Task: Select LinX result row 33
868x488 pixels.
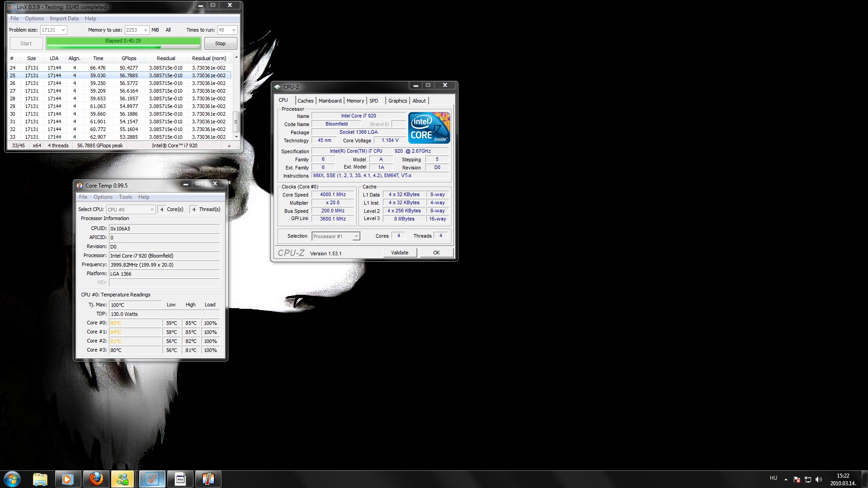Action: pyautogui.click(x=119, y=137)
